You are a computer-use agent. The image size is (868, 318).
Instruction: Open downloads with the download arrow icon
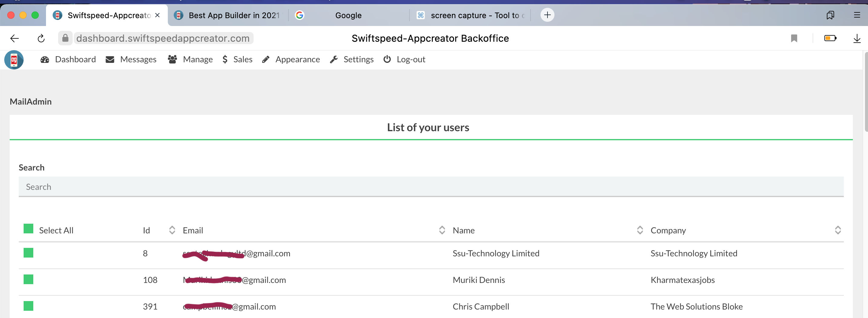point(857,38)
